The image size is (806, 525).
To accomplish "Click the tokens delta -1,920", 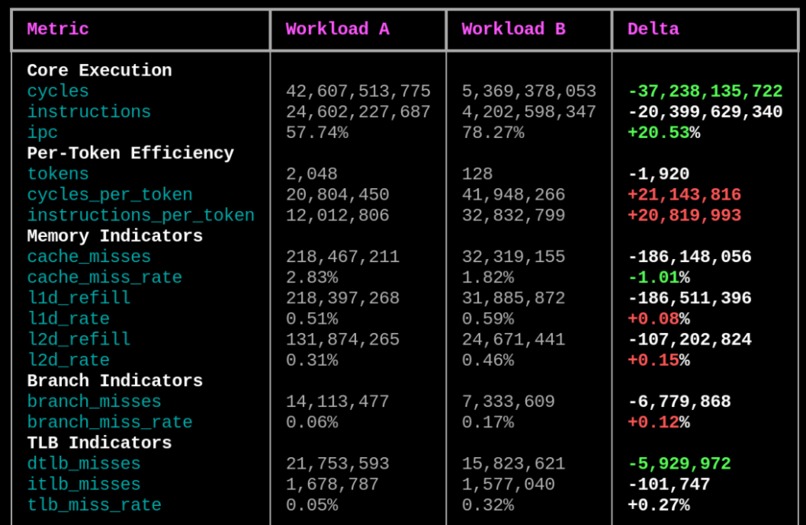I will [x=658, y=174].
